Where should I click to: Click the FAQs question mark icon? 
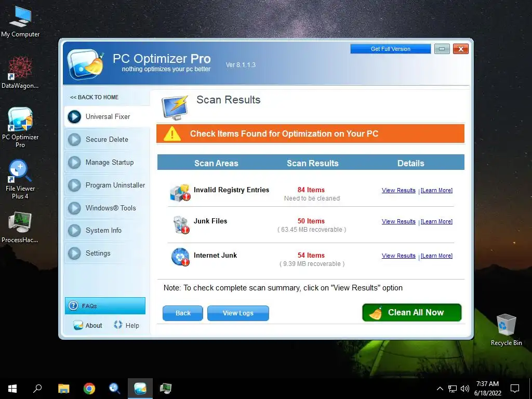coord(73,305)
